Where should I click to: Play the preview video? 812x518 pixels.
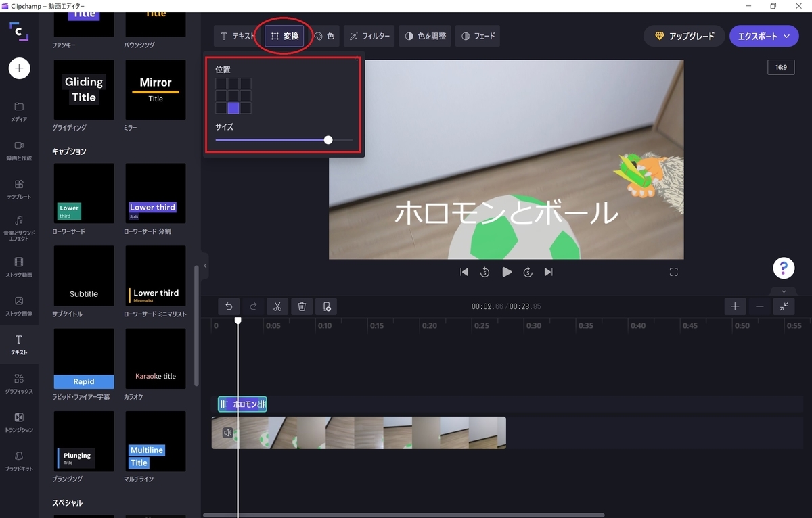(x=507, y=272)
